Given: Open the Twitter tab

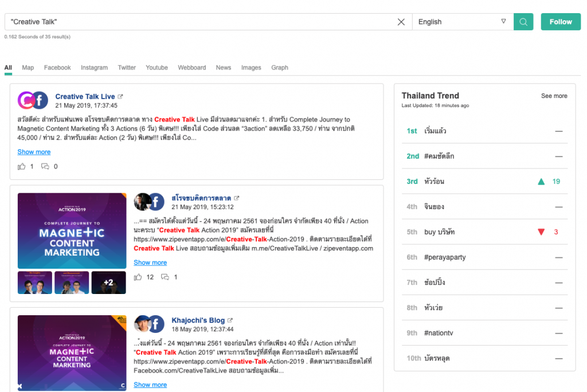Looking at the screenshot, I should click(127, 68).
